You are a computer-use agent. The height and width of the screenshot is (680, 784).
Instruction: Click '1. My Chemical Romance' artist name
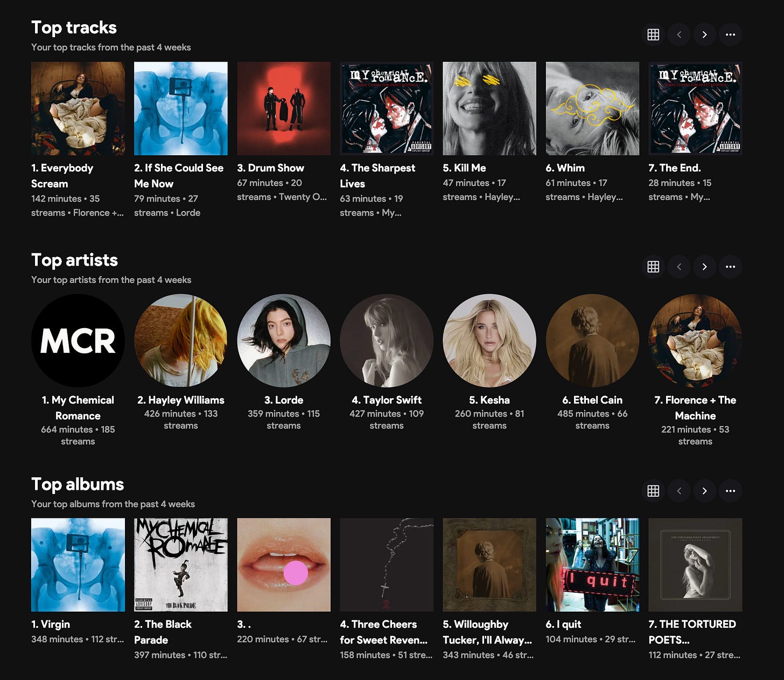[78, 408]
